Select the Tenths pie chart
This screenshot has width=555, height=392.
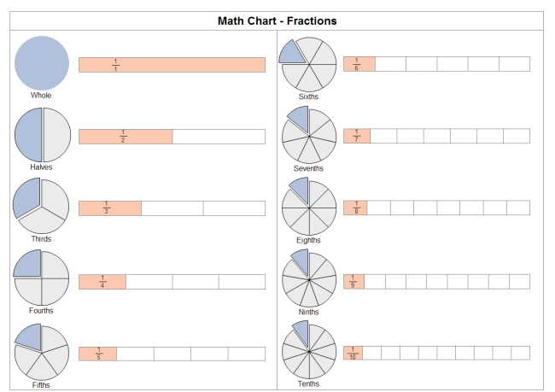pyautogui.click(x=308, y=351)
